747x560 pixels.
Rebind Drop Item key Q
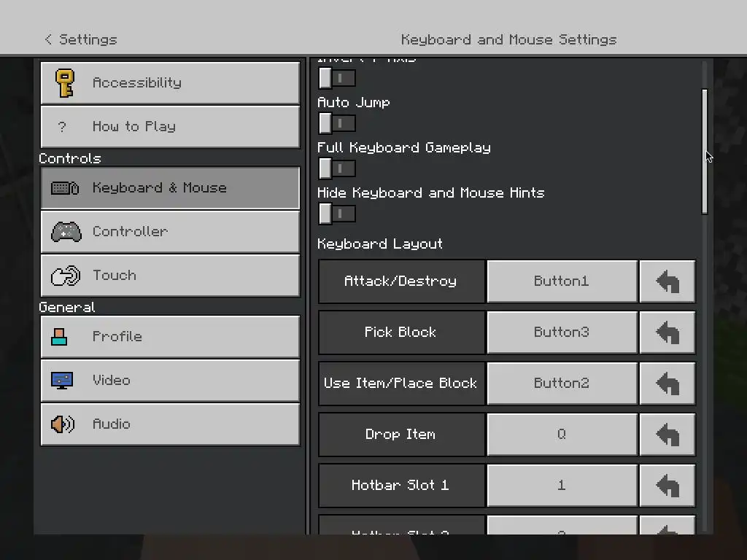pyautogui.click(x=562, y=435)
